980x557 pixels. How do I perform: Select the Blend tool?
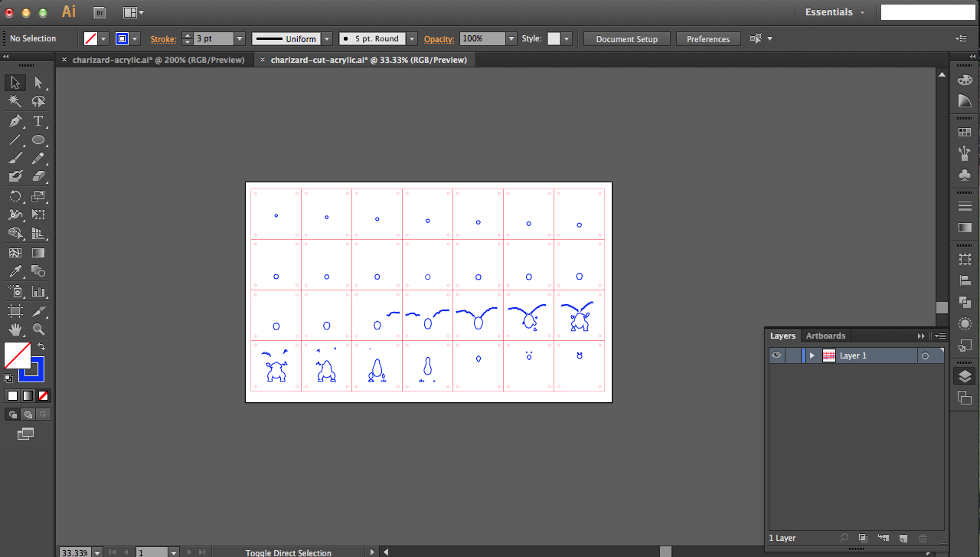coord(38,272)
